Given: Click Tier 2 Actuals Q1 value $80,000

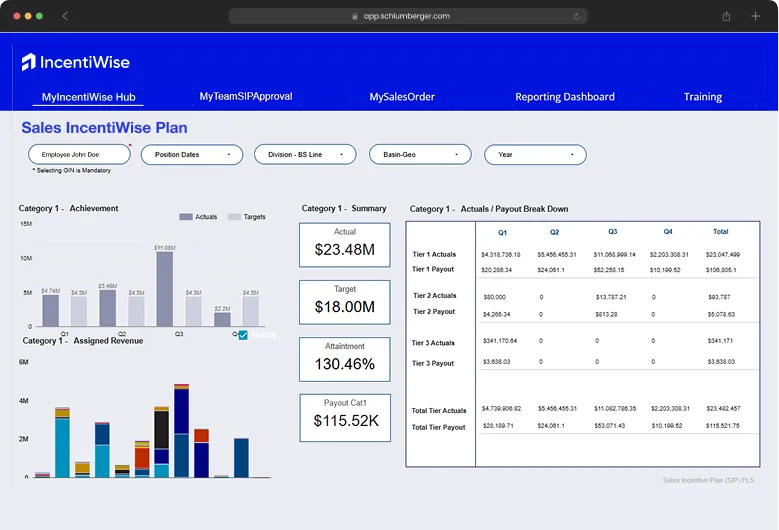Looking at the screenshot, I should pos(495,297).
